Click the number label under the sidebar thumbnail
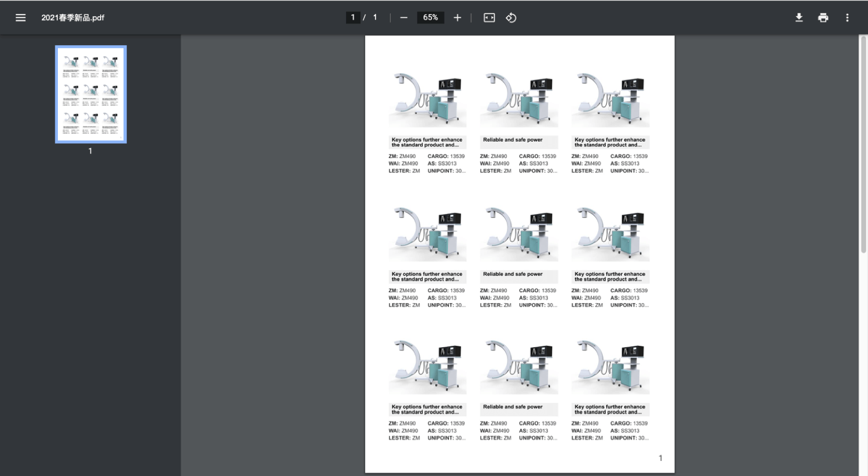 [x=90, y=151]
